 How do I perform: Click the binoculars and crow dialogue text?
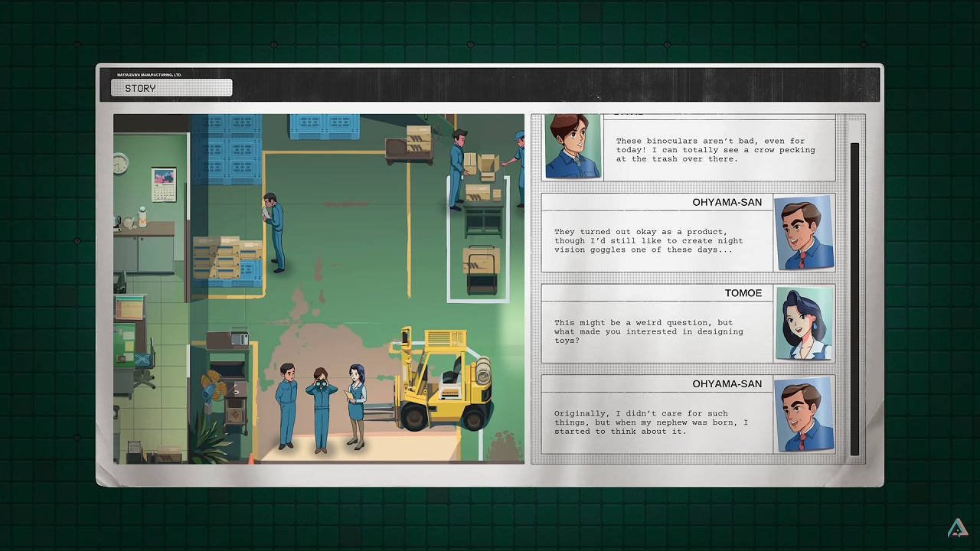pos(715,150)
